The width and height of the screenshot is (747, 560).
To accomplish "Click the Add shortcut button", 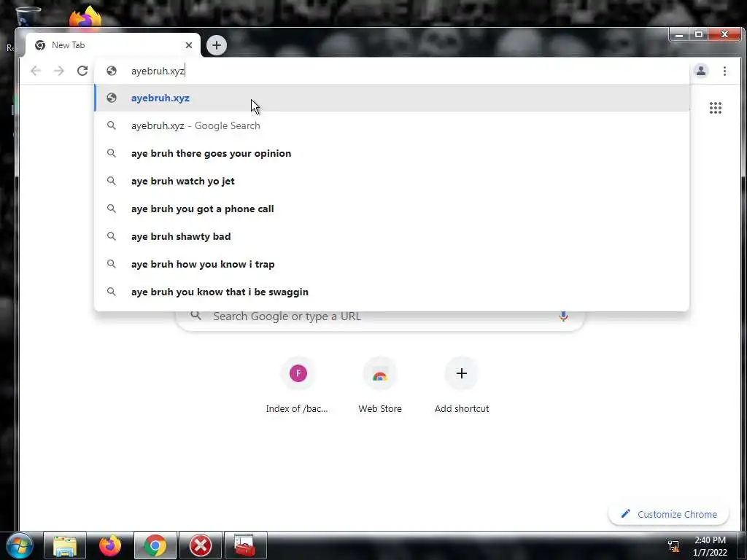I will point(462,386).
